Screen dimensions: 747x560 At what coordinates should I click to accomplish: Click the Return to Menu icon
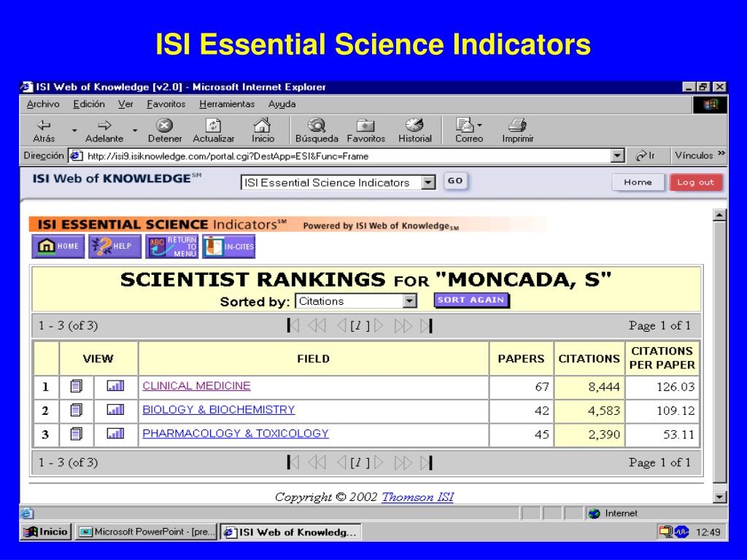click(171, 246)
